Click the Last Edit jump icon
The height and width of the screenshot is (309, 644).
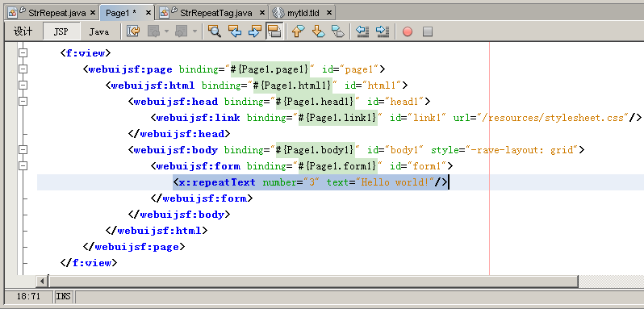pos(133,31)
